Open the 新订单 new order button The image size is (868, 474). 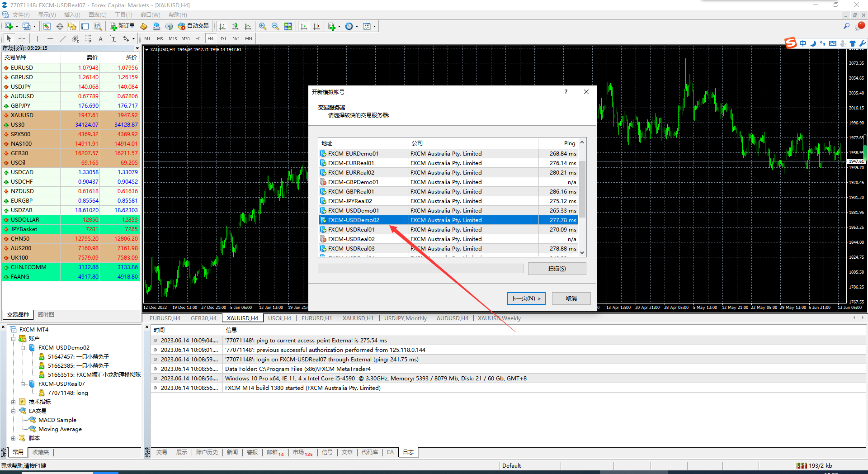point(123,26)
